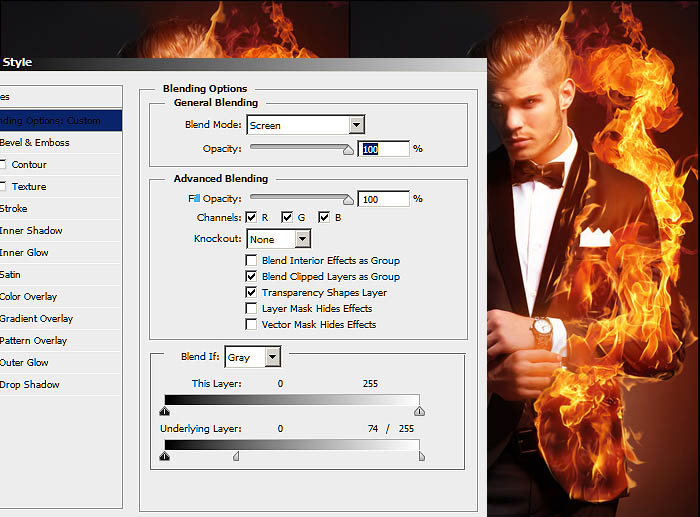Click the Fill Opacity slider handle
This screenshot has height=517, width=700.
click(x=348, y=200)
